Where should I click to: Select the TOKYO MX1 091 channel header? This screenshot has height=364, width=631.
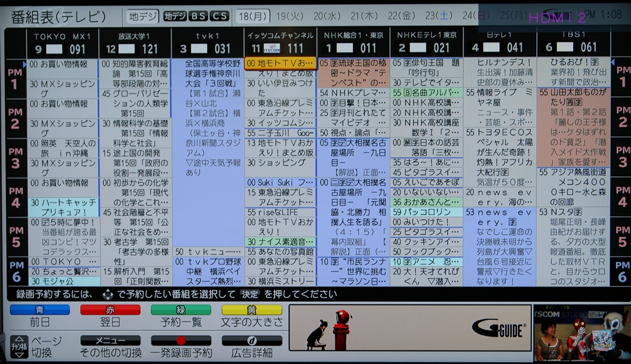coord(62,44)
